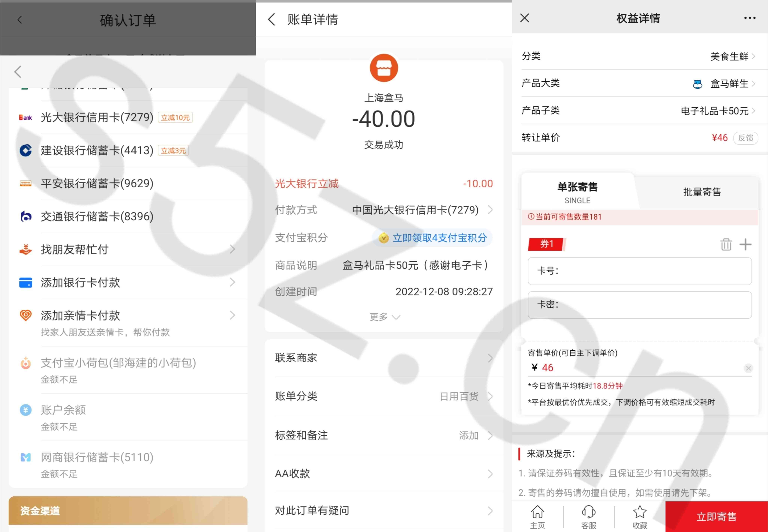The height and width of the screenshot is (532, 768).
Task: Tap back arrow in payment method sheet
Action: pos(18,72)
